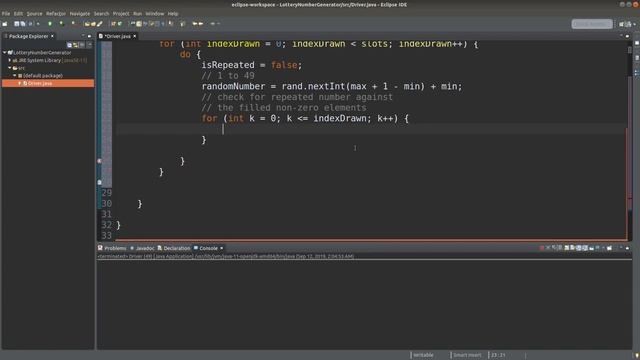Click the Search pen toolbar icon
The height and width of the screenshot is (360, 640).
point(100,24)
